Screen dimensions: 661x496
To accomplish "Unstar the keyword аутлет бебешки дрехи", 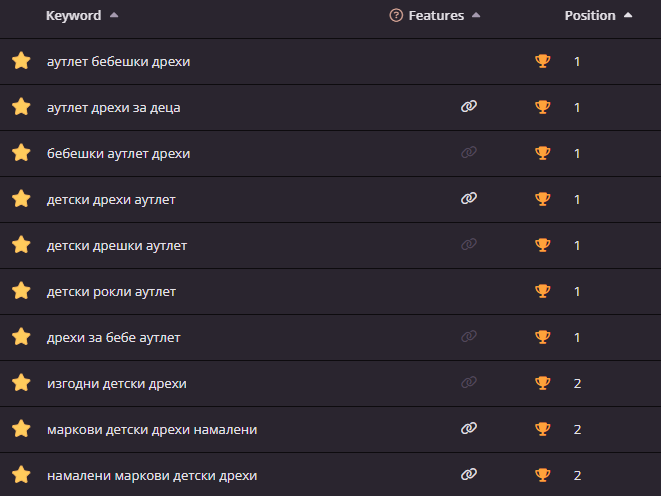I will [21, 61].
